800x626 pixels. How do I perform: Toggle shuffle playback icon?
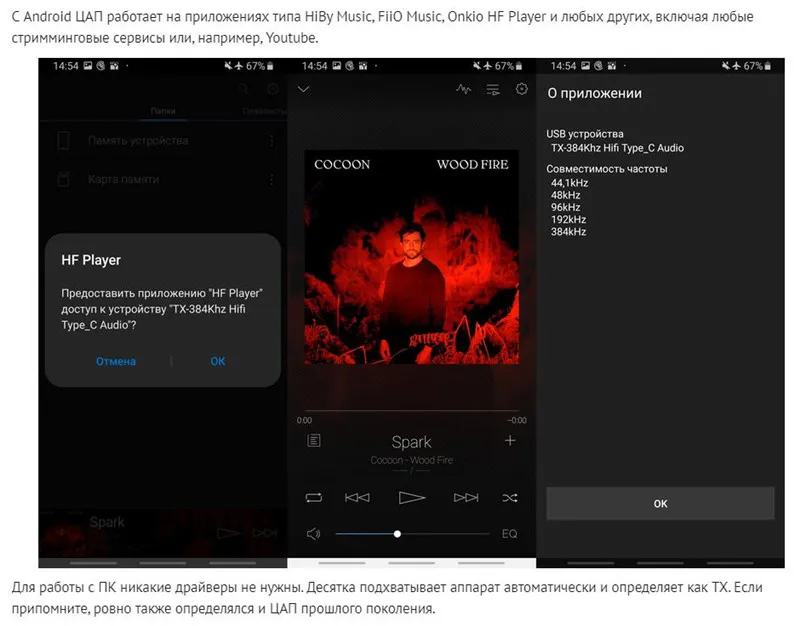[510, 497]
